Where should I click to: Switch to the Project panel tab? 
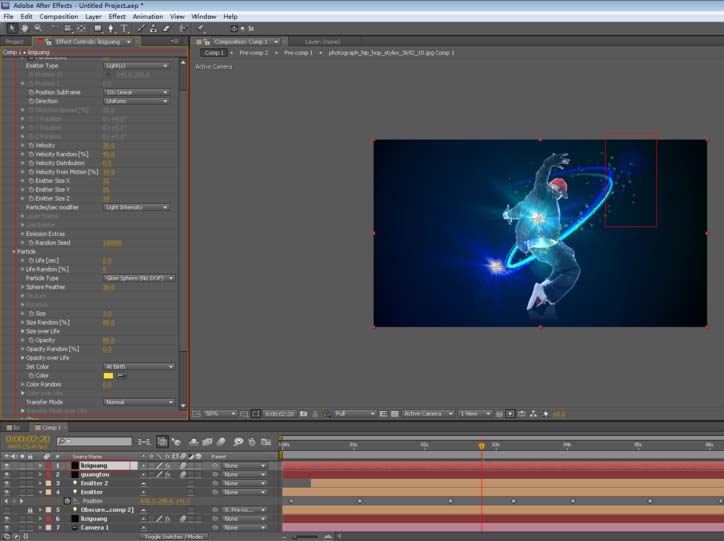tap(14, 42)
